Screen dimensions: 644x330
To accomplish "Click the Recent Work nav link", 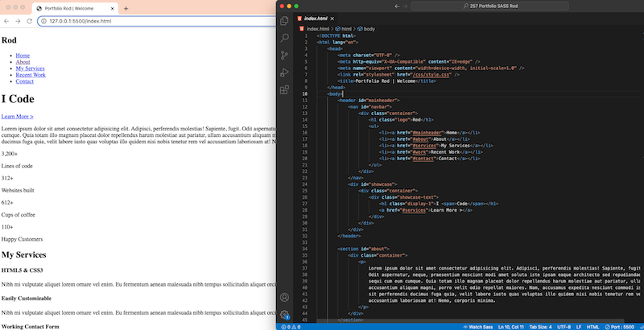I will pos(31,75).
